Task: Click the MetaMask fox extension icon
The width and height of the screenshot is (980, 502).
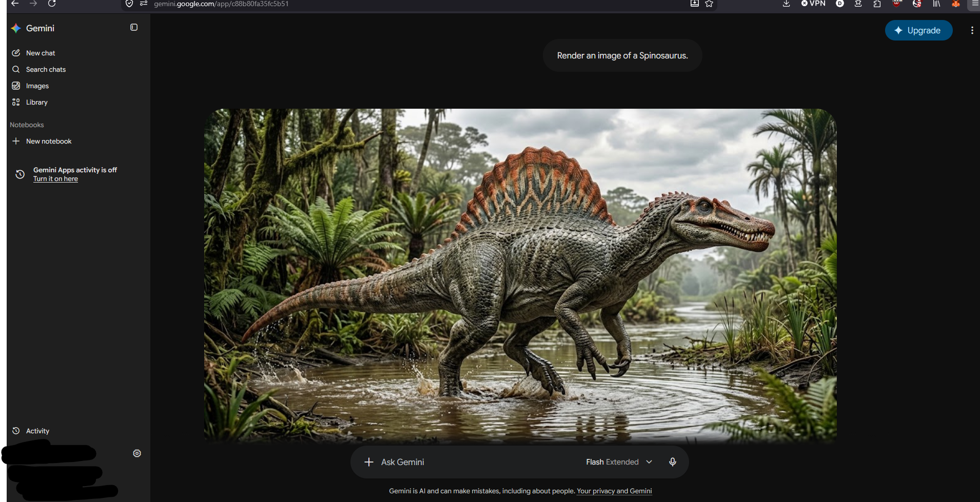Action: 955,4
